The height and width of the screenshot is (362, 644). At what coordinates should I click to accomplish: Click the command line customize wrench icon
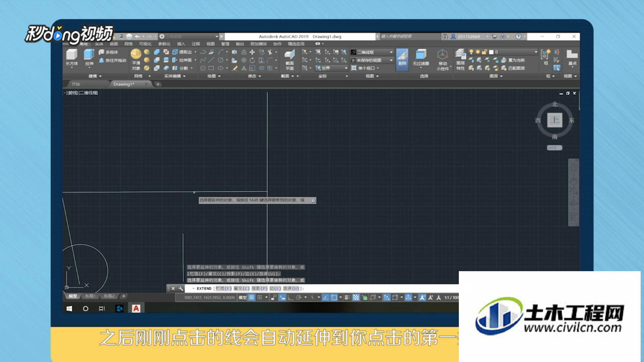181,288
